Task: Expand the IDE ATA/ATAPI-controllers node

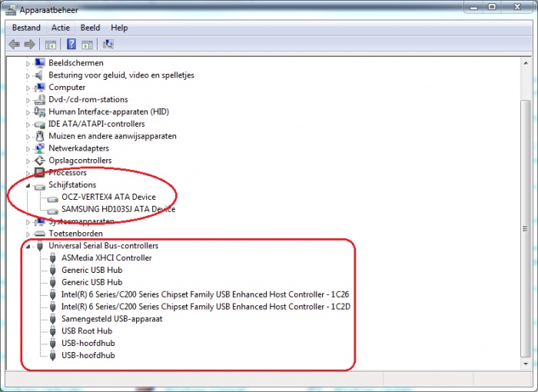Action: [28, 125]
